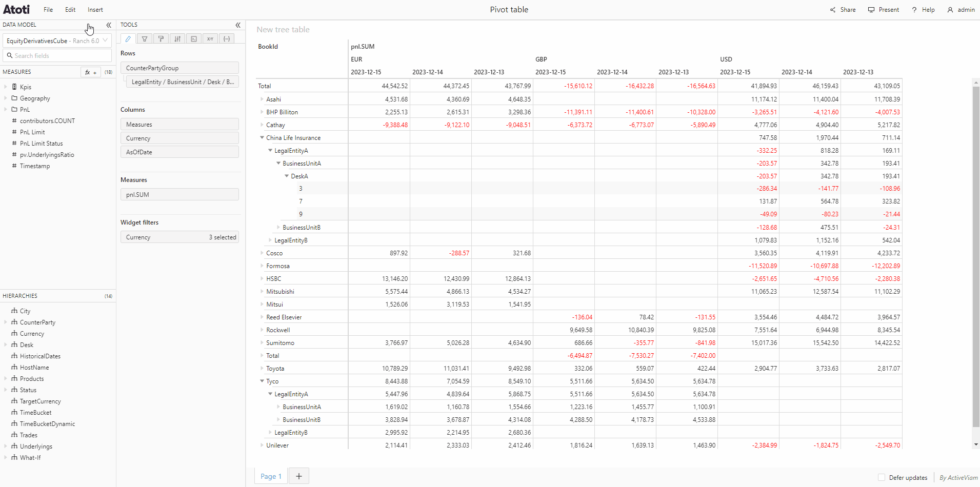Collapse the Tyco row

point(262,381)
